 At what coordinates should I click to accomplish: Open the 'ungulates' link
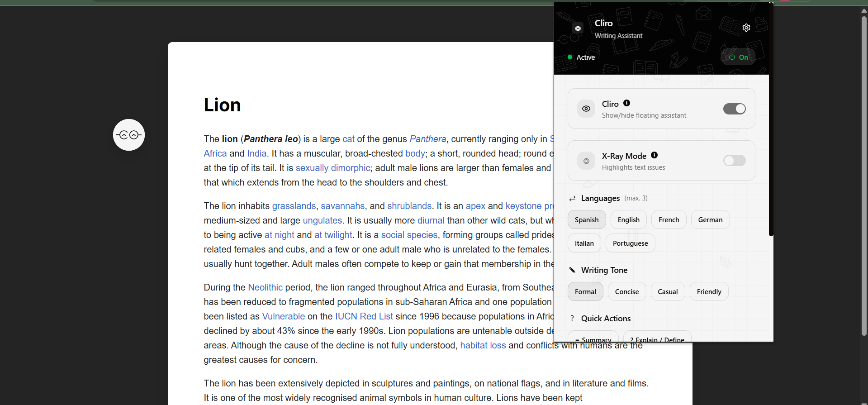[323, 220]
